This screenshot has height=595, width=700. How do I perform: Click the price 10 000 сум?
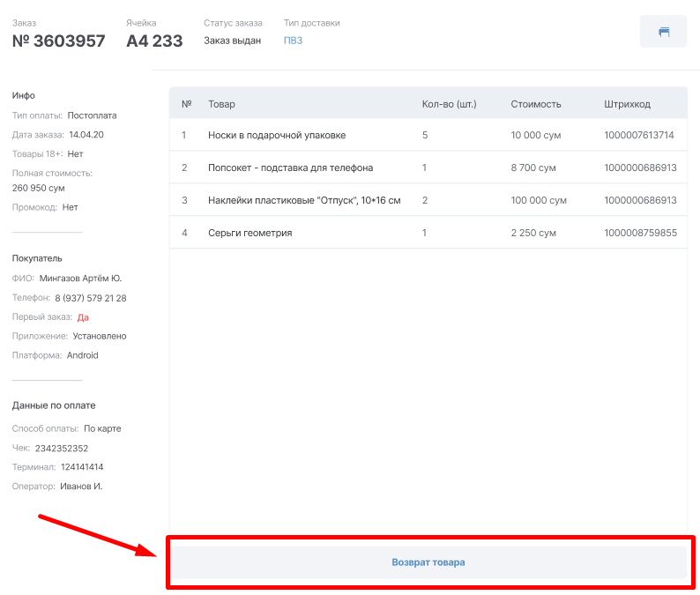click(536, 135)
